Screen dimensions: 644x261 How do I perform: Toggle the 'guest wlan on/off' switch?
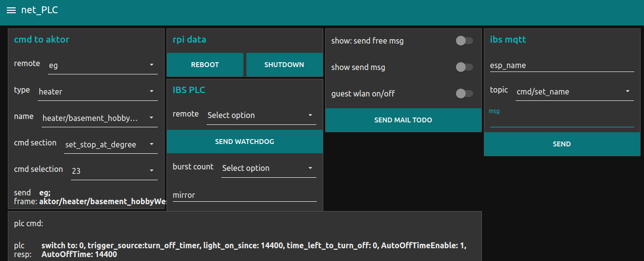(464, 94)
